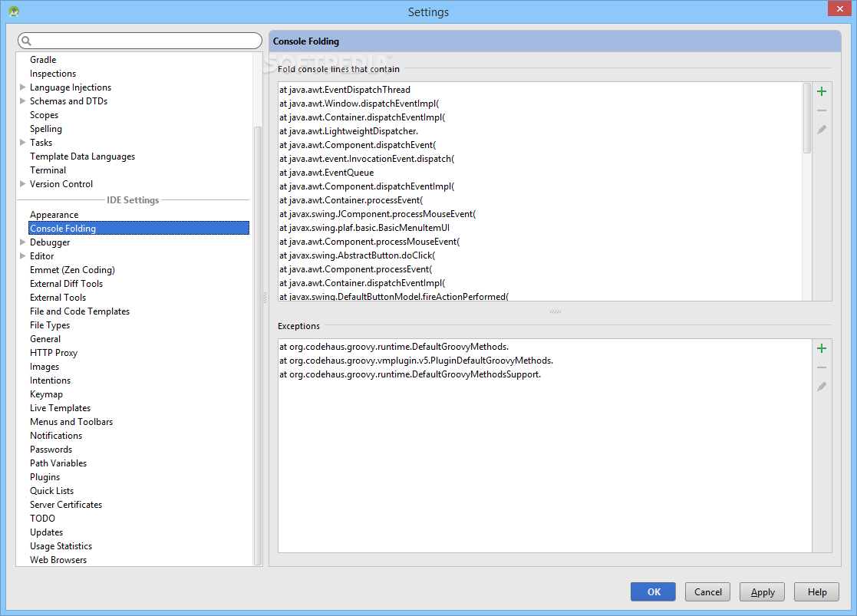This screenshot has width=857, height=616.
Task: Open Appearance settings
Action: [54, 215]
